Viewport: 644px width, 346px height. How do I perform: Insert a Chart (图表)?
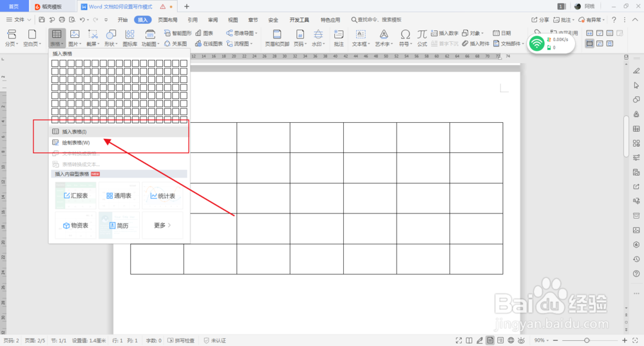pyautogui.click(x=205, y=33)
